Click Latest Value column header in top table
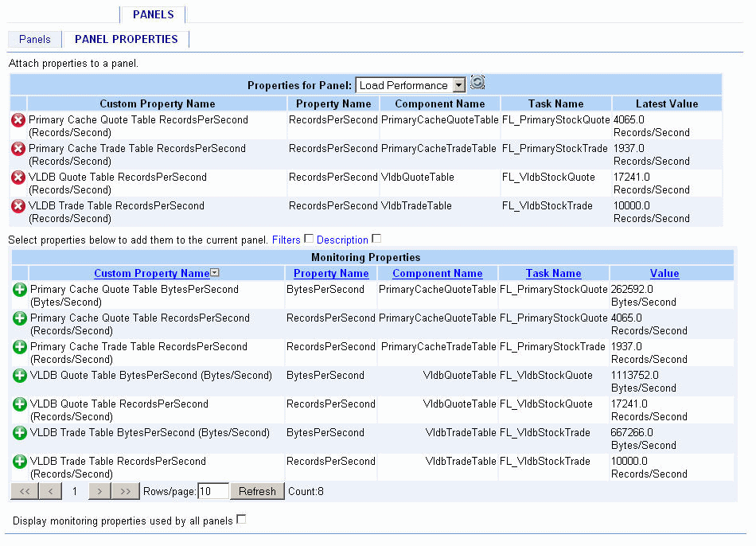The image size is (756, 546). pos(667,103)
